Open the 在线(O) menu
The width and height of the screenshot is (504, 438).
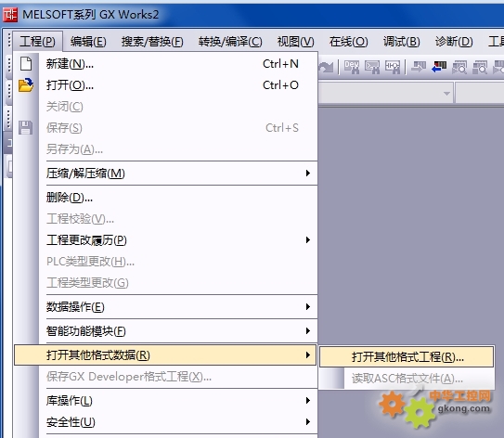[x=348, y=42]
